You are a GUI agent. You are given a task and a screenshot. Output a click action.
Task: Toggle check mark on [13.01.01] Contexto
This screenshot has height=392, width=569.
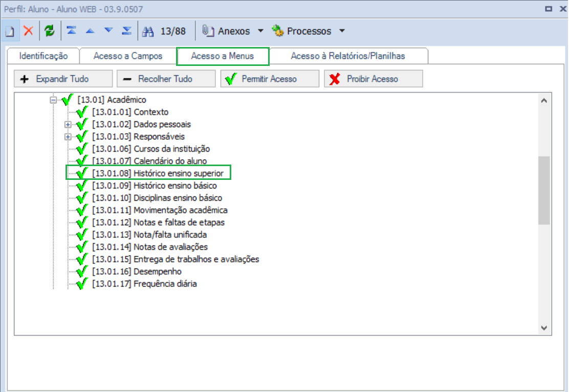point(82,111)
